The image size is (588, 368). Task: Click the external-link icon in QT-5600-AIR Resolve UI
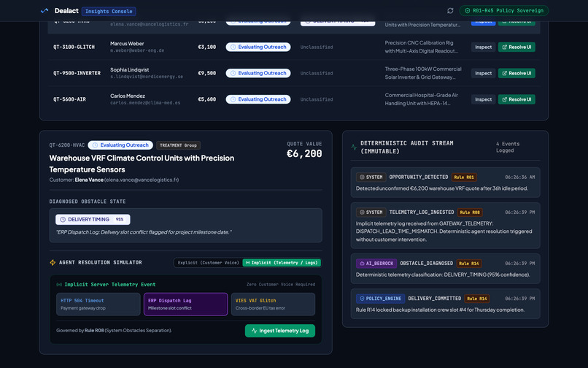pyautogui.click(x=504, y=99)
